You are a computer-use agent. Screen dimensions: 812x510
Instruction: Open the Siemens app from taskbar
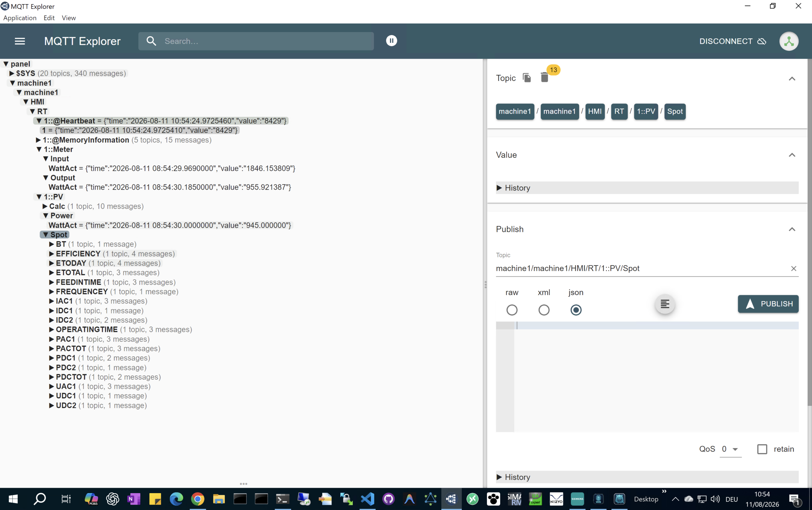click(577, 499)
